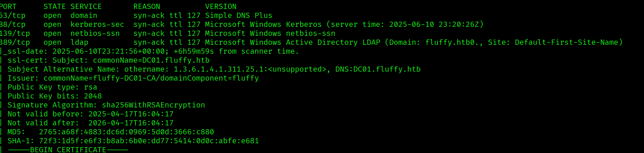Click the STATE column header
The image size is (644, 153).
54,6
